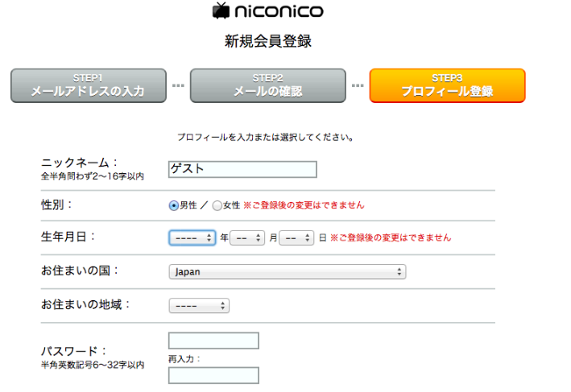Click the 女性 label text
The height and width of the screenshot is (392, 571).
tap(232, 205)
